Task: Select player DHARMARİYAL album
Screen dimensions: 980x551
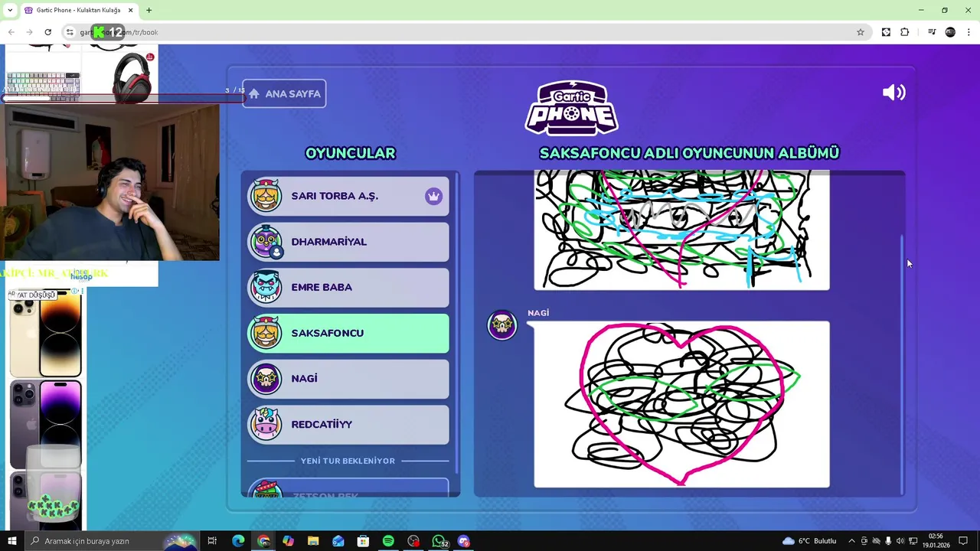Action: click(x=348, y=242)
